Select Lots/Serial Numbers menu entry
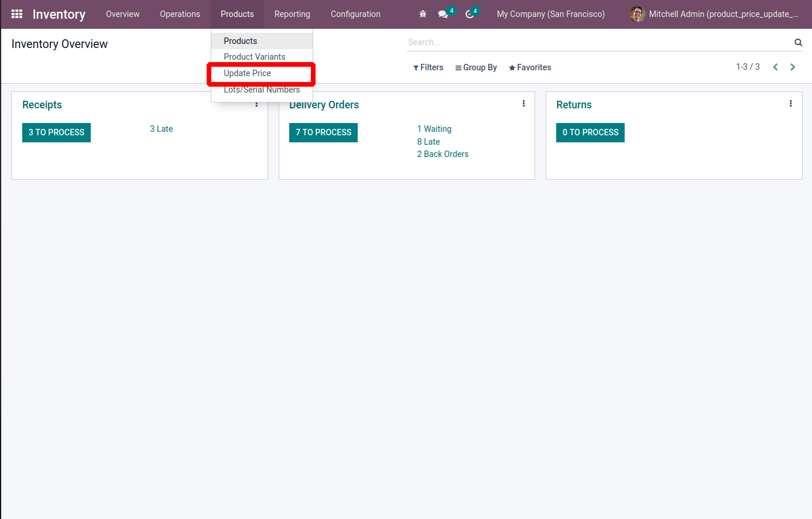Image resolution: width=812 pixels, height=519 pixels. click(262, 90)
